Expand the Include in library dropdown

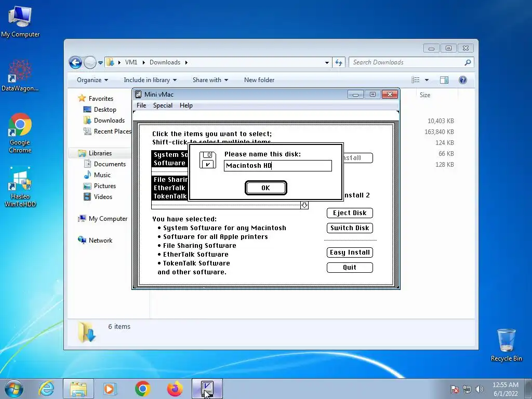tap(150, 80)
